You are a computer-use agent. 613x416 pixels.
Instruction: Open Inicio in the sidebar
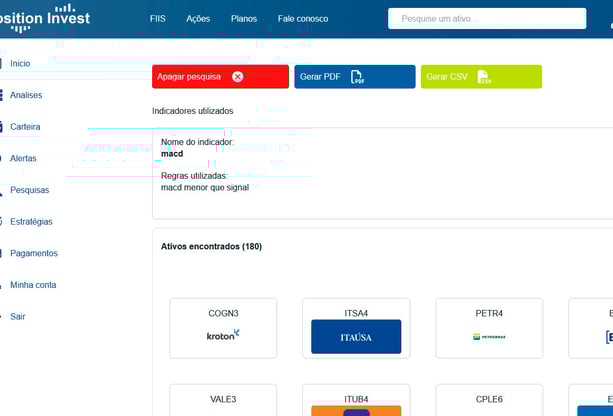point(20,63)
